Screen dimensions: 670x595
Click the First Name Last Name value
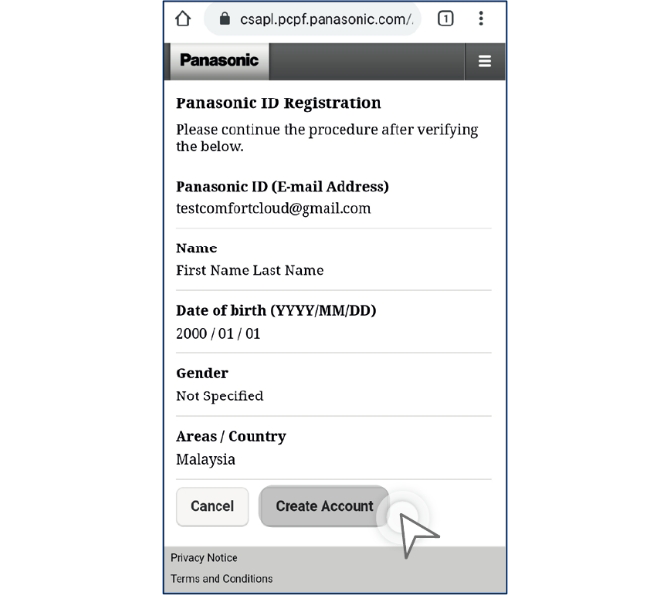250,270
